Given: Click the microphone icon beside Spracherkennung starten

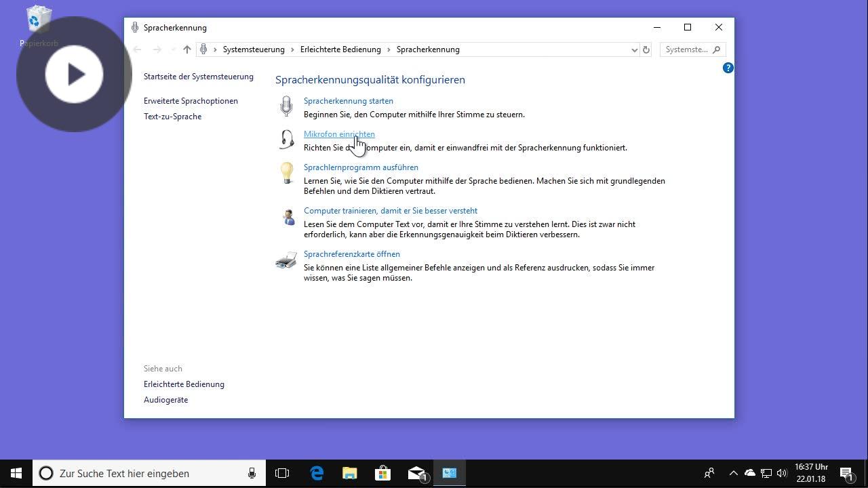Looking at the screenshot, I should 287,106.
